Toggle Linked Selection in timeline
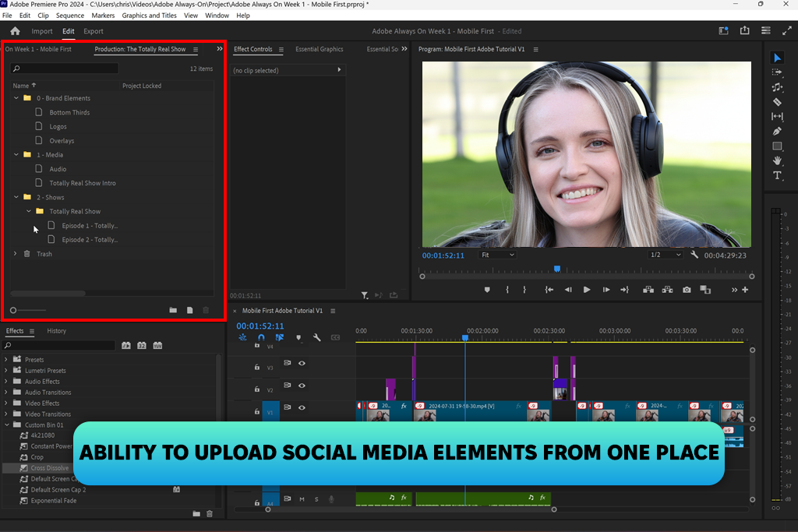The image size is (798, 532). pyautogui.click(x=280, y=337)
